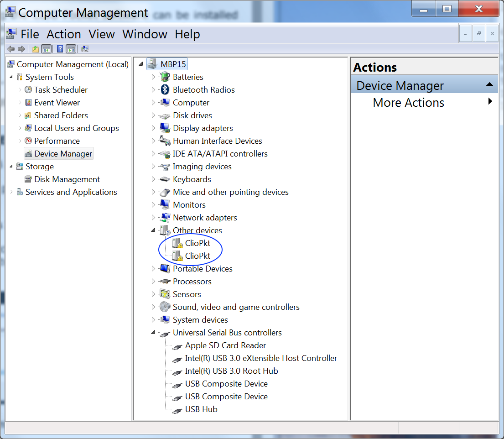Restore down the inner console window

[x=478, y=33]
